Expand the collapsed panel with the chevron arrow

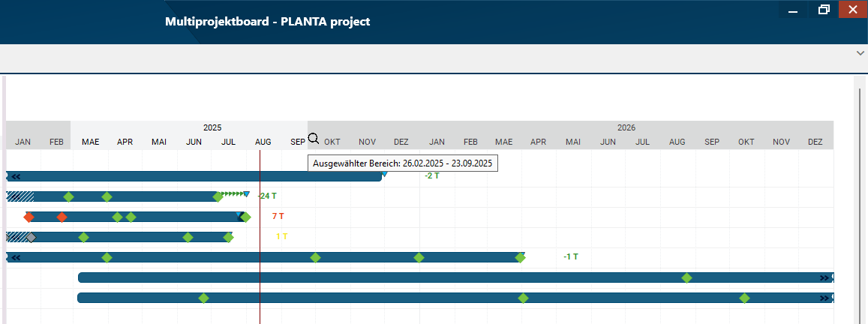[x=860, y=53]
